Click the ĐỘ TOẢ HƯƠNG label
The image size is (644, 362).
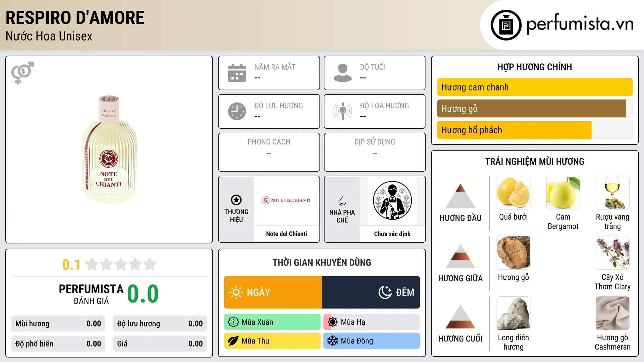click(x=384, y=106)
